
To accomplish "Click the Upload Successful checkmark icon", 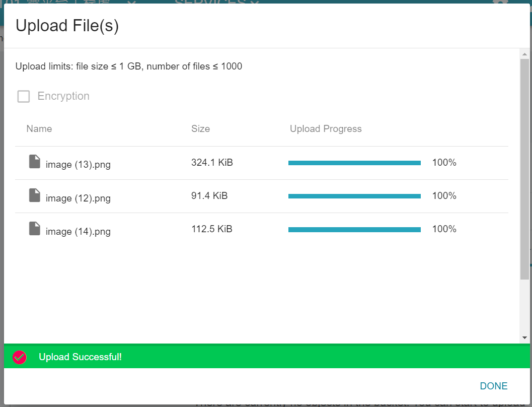I will (x=20, y=357).
